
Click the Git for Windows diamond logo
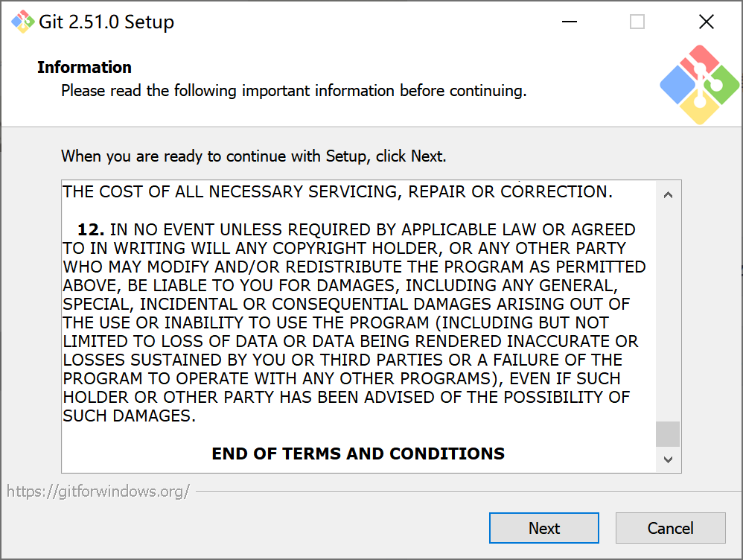[700, 83]
